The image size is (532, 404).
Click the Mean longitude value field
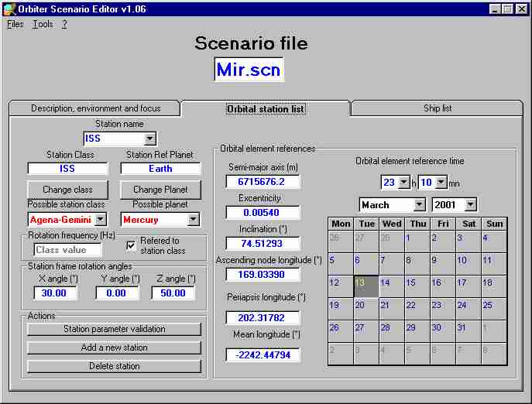pyautogui.click(x=263, y=355)
